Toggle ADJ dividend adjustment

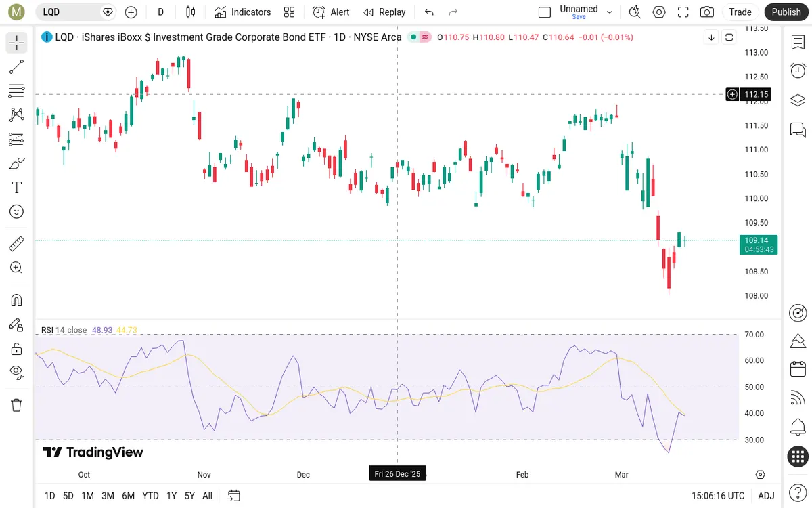pos(766,496)
